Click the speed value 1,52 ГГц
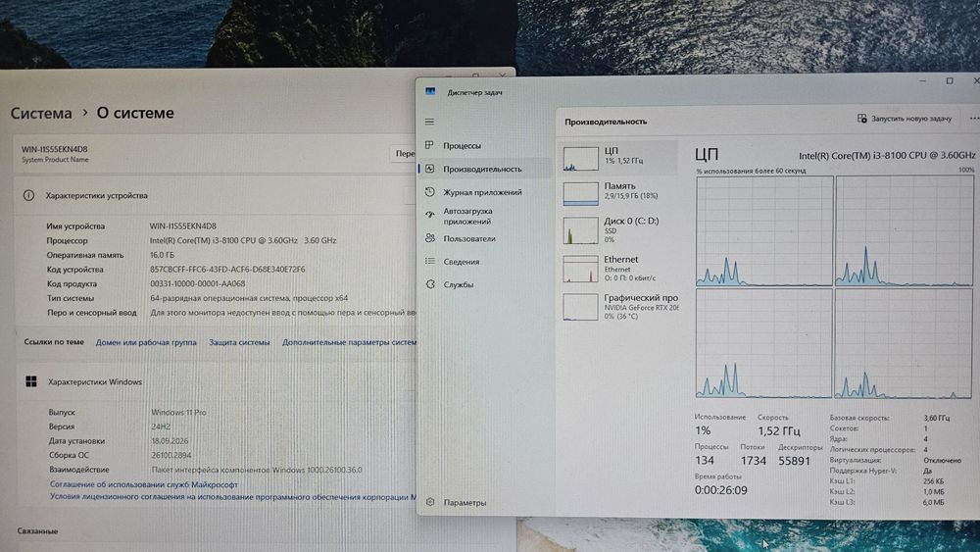980x552 pixels. point(779,431)
